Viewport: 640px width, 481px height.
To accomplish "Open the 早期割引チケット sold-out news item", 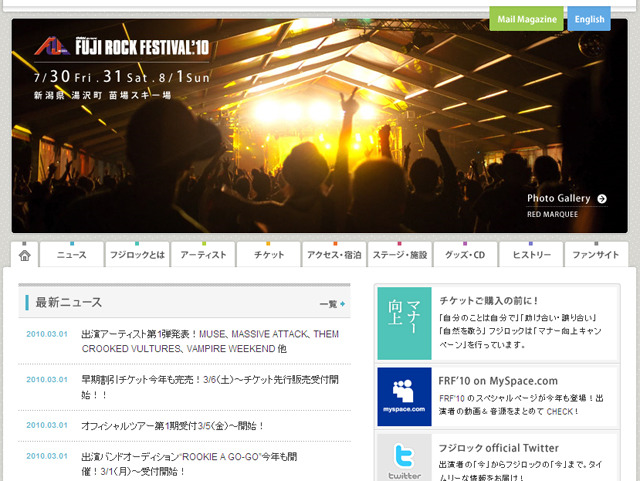I will tap(210, 387).
